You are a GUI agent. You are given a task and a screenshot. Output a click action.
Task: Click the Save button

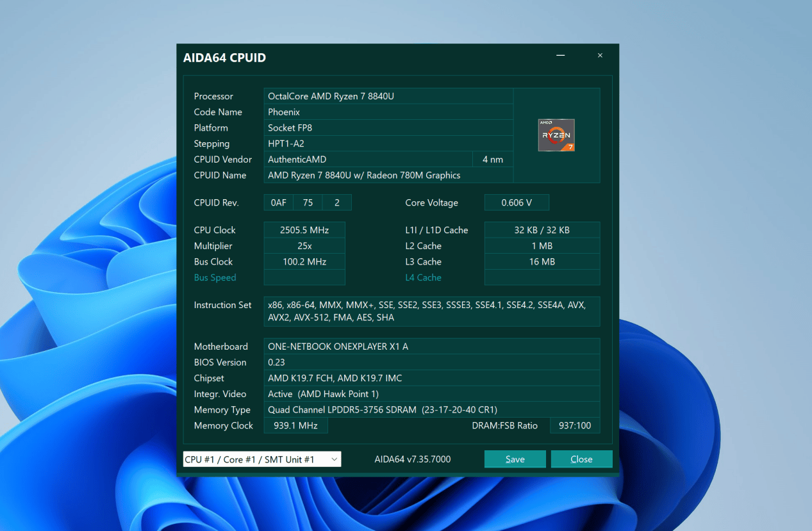tap(515, 459)
